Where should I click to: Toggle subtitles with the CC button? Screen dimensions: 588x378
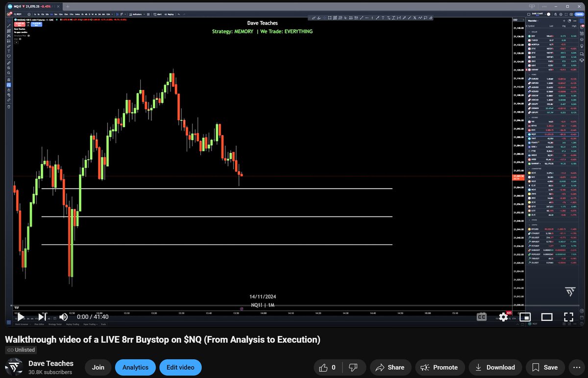tap(482, 317)
